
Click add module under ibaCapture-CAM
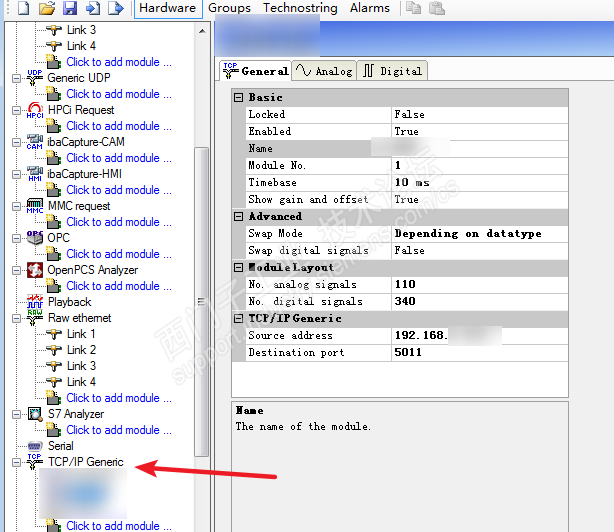(x=119, y=158)
